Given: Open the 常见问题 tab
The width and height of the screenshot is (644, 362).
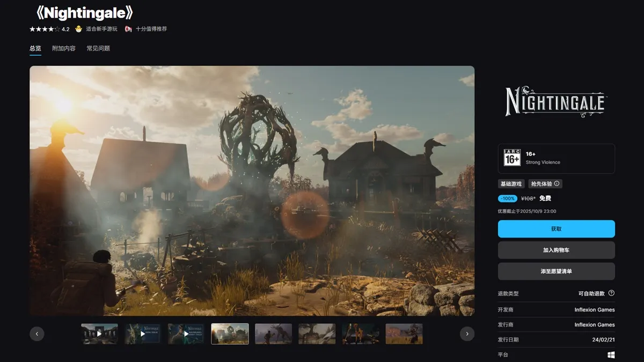Looking at the screenshot, I should click(98, 48).
